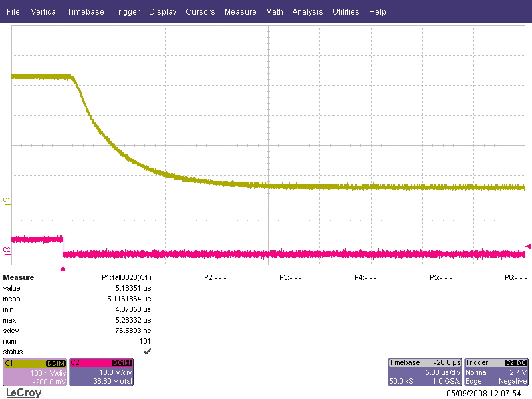This screenshot has height=399, width=532.
Task: Click the DC1M coupling label in C1 box
Action: click(x=56, y=363)
